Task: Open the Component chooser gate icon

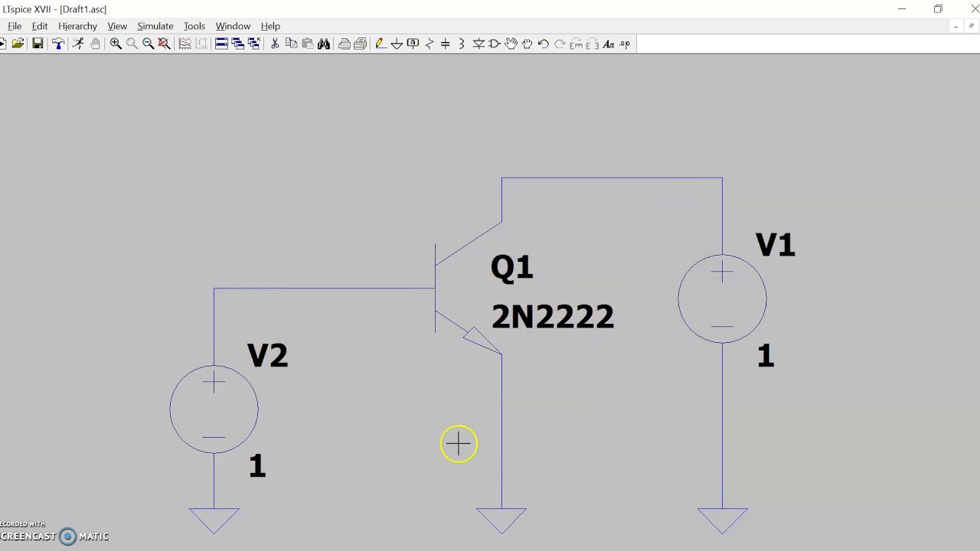Action: point(495,44)
